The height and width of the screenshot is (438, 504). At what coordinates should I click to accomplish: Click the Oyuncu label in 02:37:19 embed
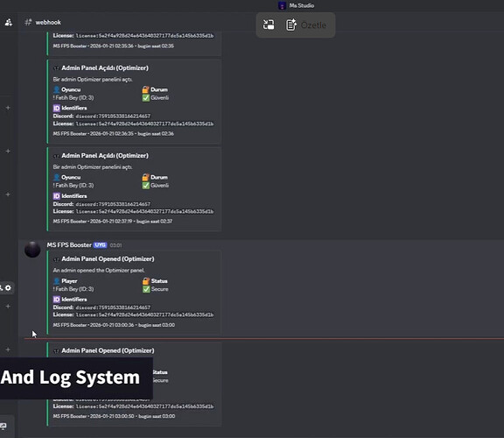tap(71, 177)
